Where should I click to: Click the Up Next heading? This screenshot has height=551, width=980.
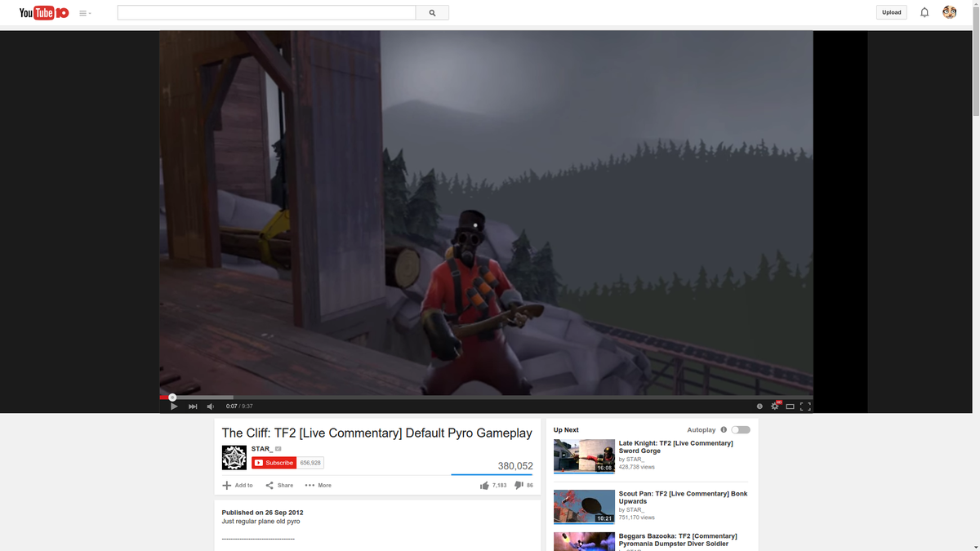tap(566, 429)
